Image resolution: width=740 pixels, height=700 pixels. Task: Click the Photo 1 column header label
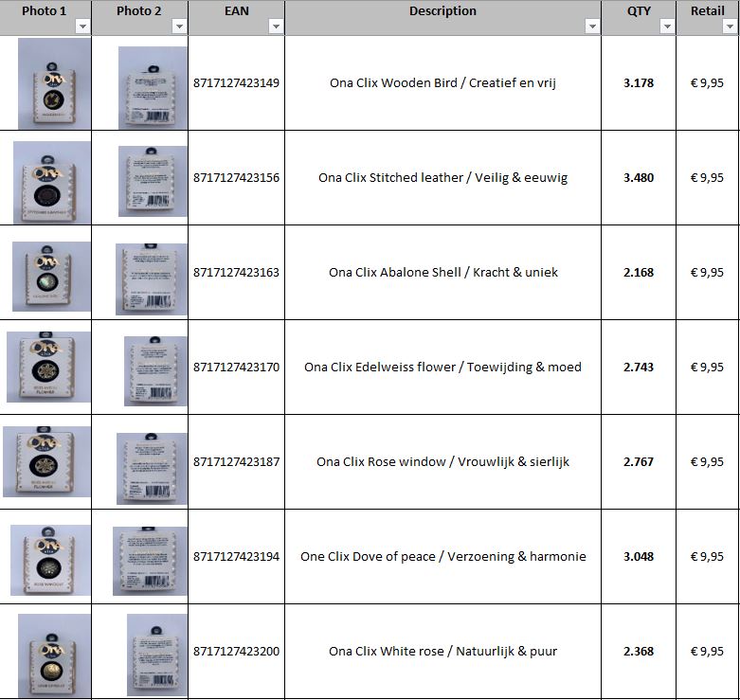[x=44, y=10]
